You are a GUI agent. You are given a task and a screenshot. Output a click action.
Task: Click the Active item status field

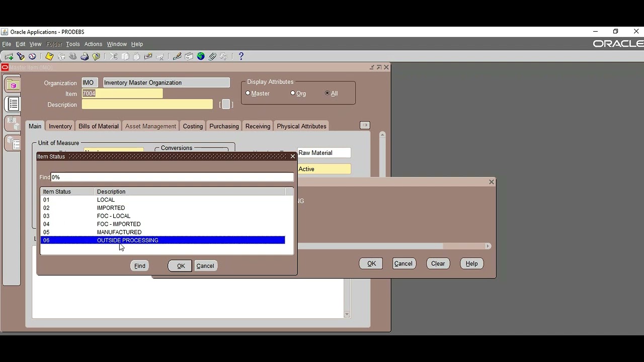324,169
